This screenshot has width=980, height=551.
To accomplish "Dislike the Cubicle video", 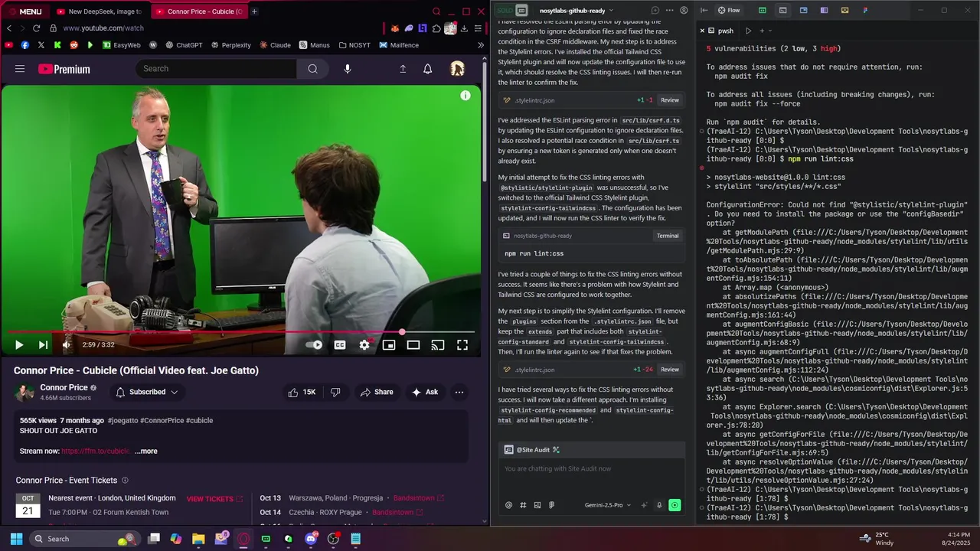I will pyautogui.click(x=335, y=392).
